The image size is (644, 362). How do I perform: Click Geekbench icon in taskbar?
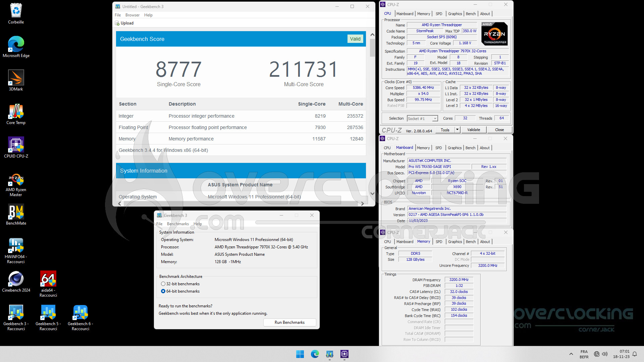click(x=329, y=354)
